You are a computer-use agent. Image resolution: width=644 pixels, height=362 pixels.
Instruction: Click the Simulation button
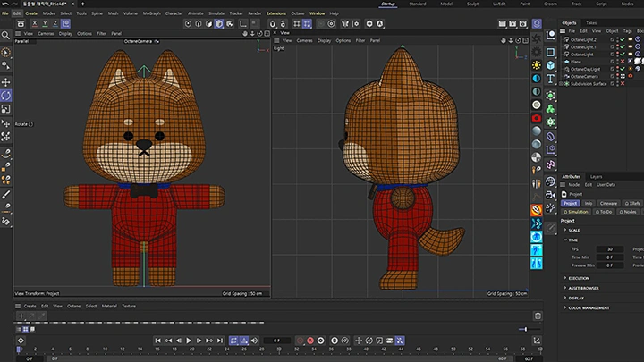[576, 212]
